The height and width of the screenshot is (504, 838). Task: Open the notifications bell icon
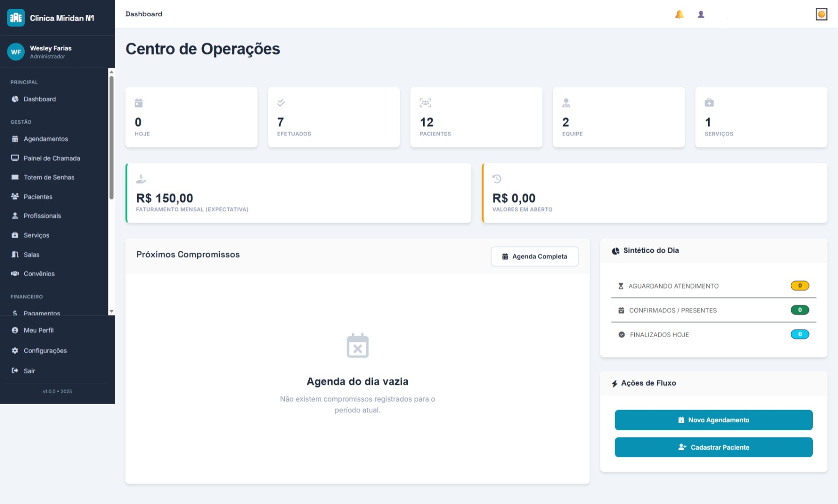(x=680, y=14)
